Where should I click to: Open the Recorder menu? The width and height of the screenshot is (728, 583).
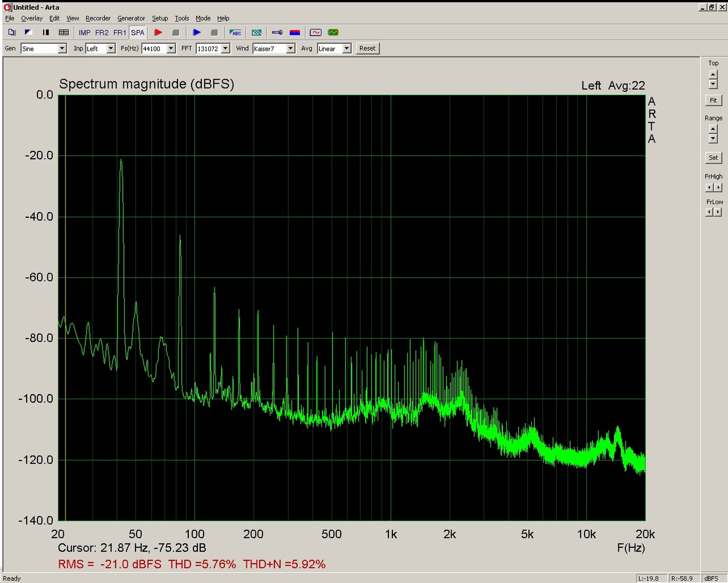tap(98, 18)
